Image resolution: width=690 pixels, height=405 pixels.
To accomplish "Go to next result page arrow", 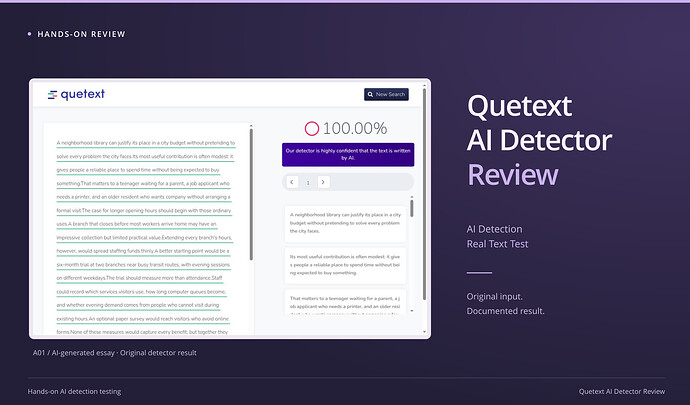I will point(323,182).
